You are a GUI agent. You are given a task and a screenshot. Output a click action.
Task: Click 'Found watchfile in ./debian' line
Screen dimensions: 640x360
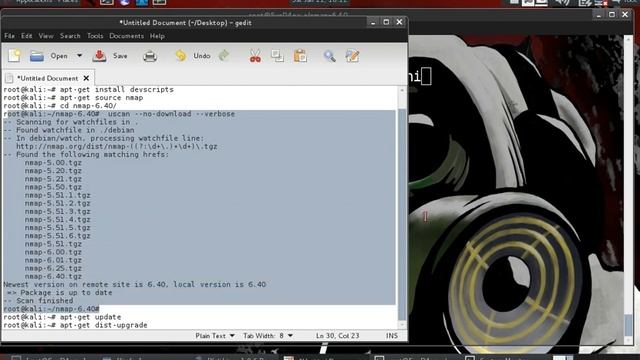click(69, 130)
